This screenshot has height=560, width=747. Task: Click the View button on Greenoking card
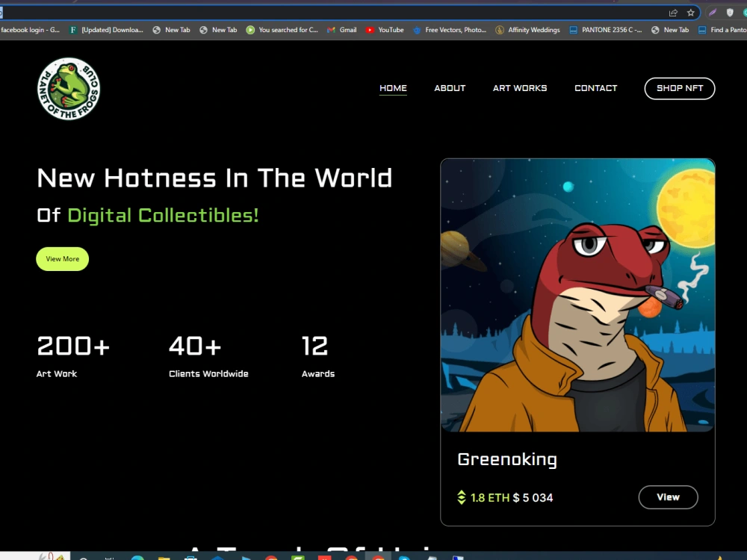668,497
